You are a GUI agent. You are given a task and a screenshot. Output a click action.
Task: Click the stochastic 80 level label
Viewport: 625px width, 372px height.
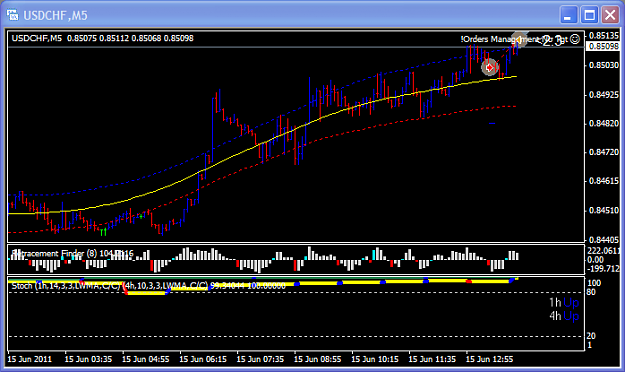click(591, 292)
